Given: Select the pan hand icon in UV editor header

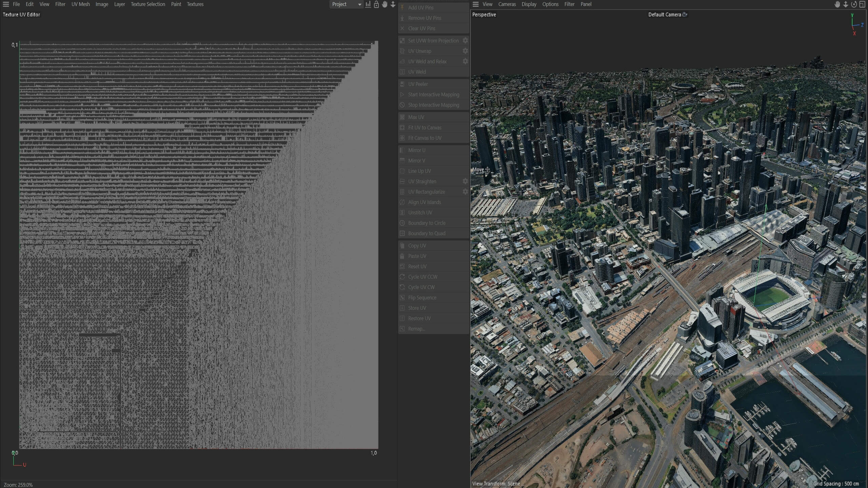Looking at the screenshot, I should pos(385,4).
